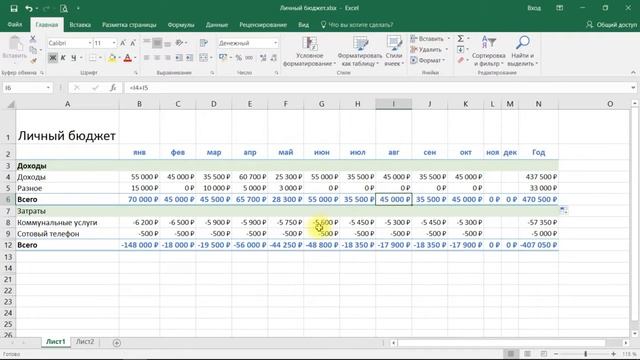Select cell with Коммунальные услуги
Screen dimensions: 640x360
pyautogui.click(x=67, y=222)
